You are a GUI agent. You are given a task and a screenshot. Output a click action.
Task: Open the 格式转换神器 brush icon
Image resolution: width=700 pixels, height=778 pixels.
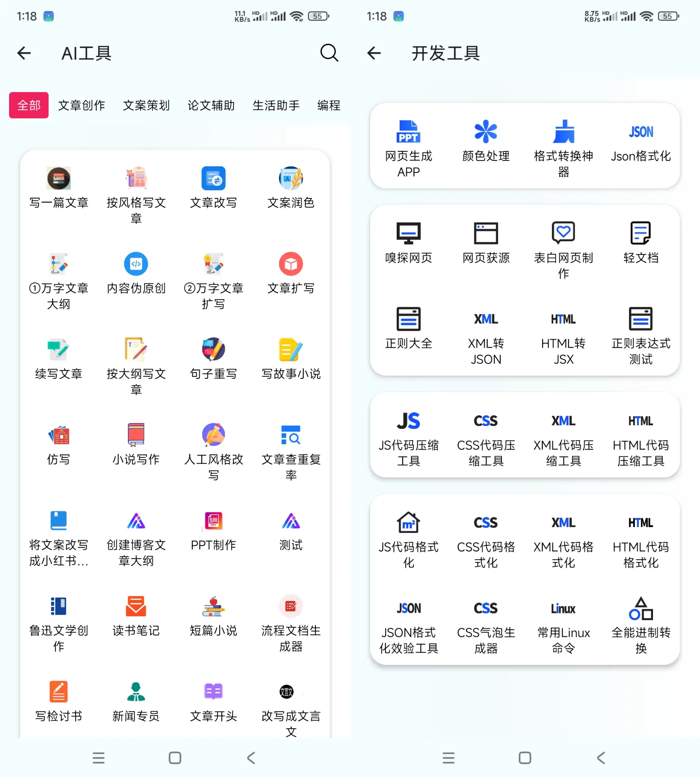pos(563,132)
